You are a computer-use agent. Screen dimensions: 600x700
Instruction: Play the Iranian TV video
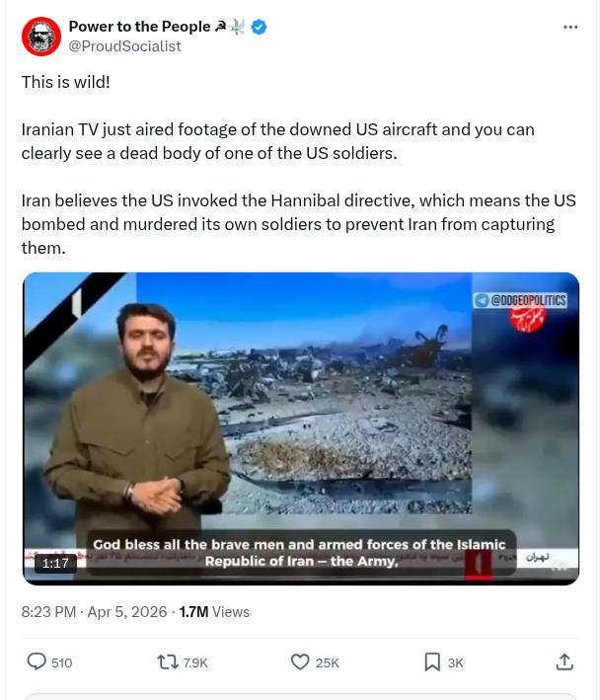301,428
